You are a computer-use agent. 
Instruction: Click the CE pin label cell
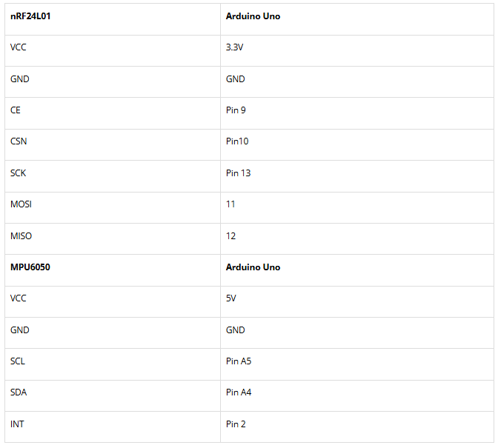coord(16,110)
